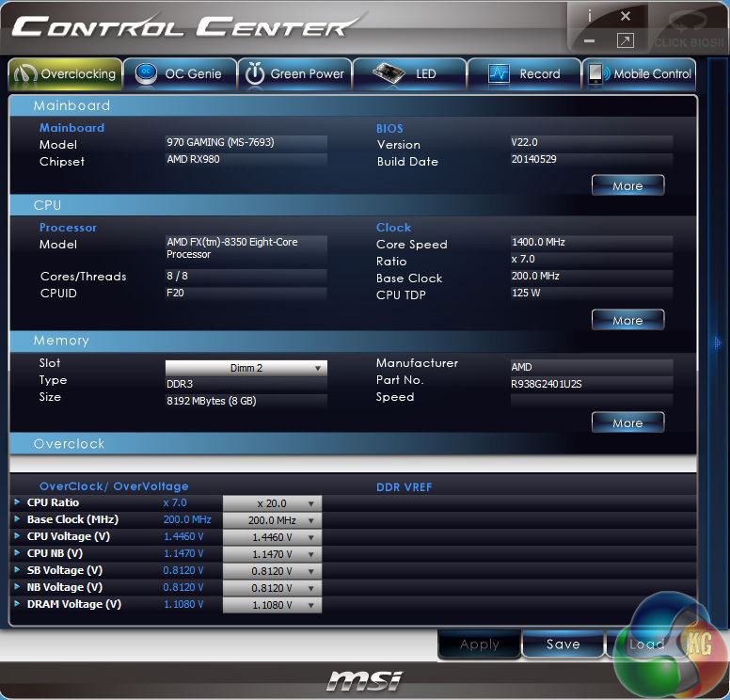Click More in the Mainboard section
Image resolution: width=730 pixels, height=700 pixels.
pyautogui.click(x=627, y=185)
